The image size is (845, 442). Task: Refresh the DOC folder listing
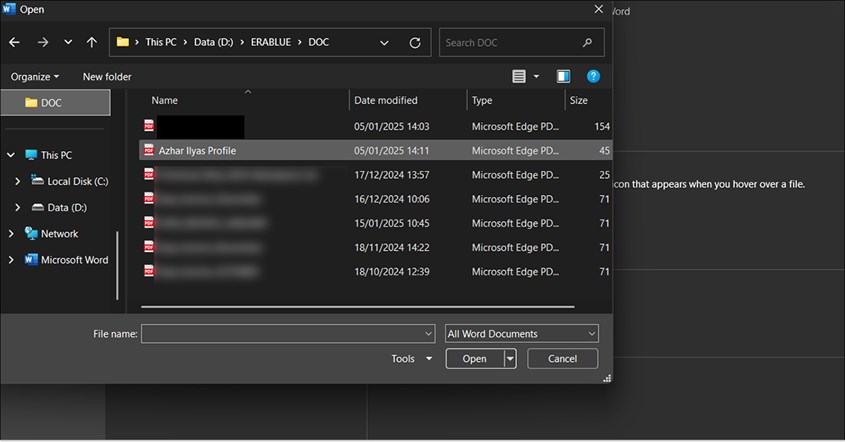(415, 43)
